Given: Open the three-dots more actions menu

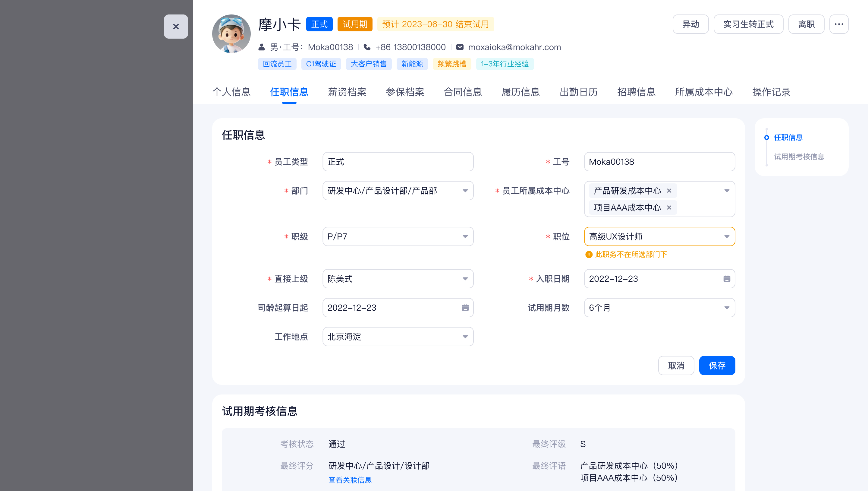Looking at the screenshot, I should tap(839, 24).
